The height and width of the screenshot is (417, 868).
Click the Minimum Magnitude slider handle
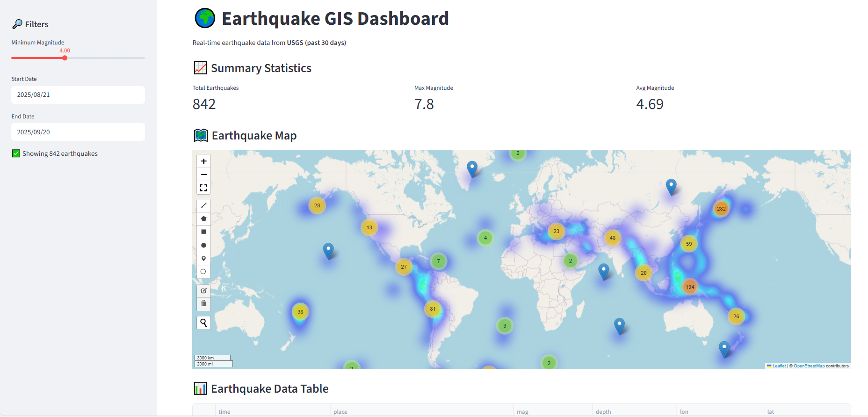tap(65, 58)
